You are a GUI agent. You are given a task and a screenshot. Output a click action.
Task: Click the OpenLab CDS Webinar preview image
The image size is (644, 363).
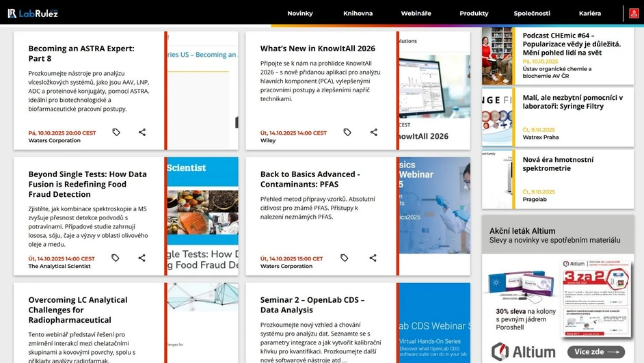coord(435,323)
